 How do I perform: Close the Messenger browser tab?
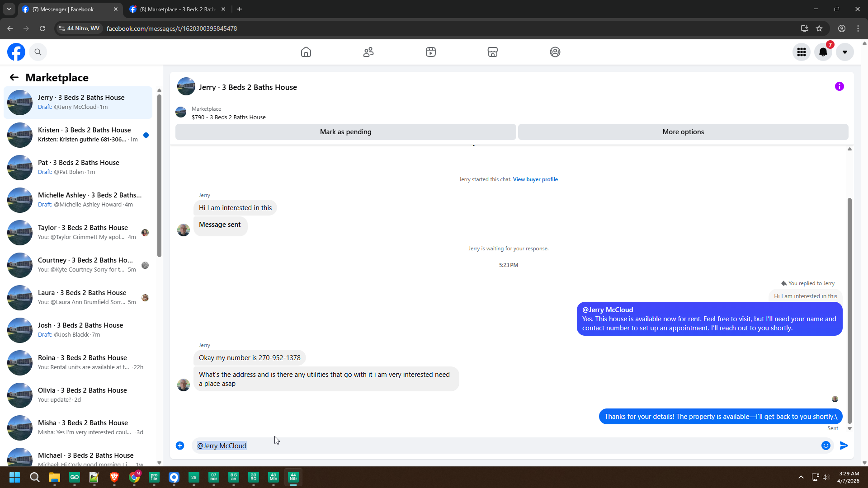(x=116, y=9)
